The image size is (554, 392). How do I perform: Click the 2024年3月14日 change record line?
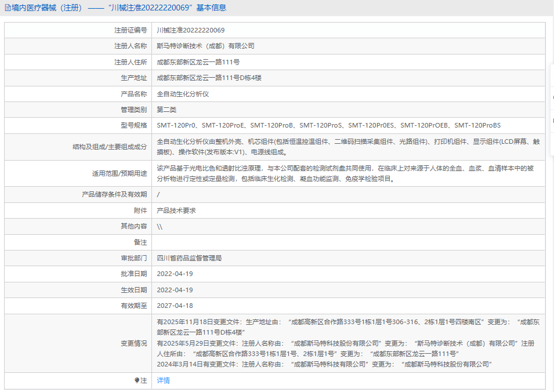coord(324,364)
